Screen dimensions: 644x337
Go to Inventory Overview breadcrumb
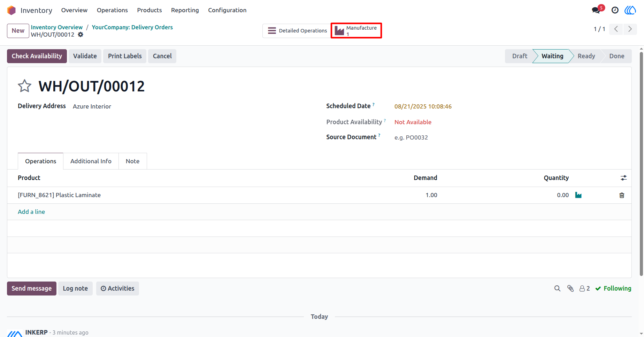point(57,27)
